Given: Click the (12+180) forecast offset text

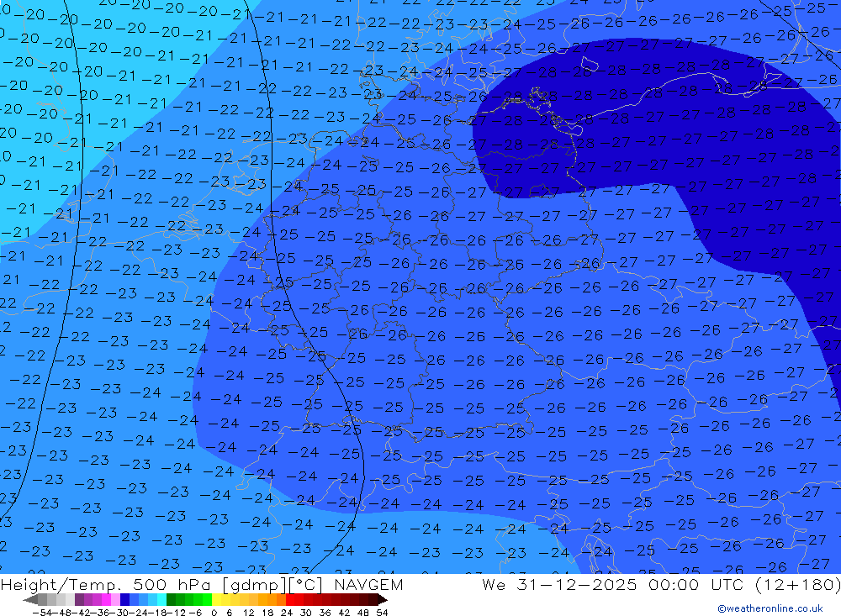Looking at the screenshot, I should 797,584.
